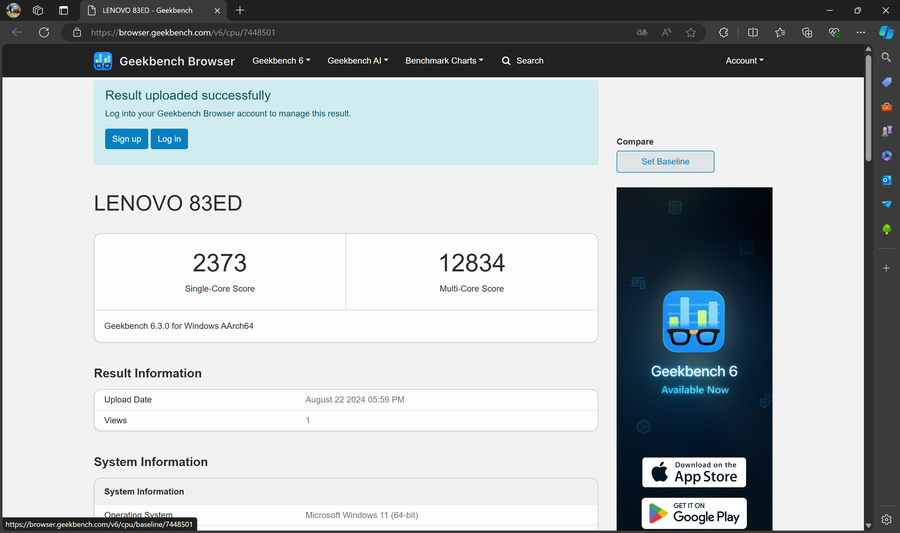Viewport: 900px width, 533px height.
Task: Click Get it on Google Play badge
Action: (x=694, y=513)
